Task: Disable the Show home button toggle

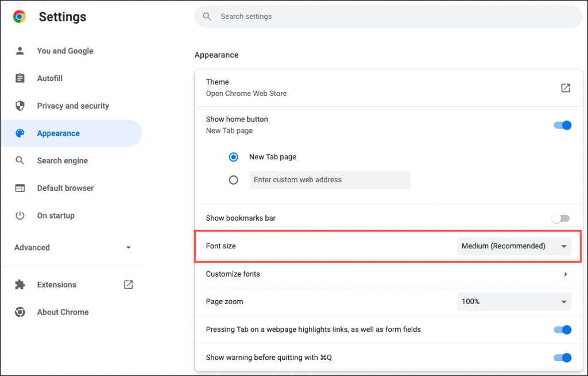Action: pos(562,125)
